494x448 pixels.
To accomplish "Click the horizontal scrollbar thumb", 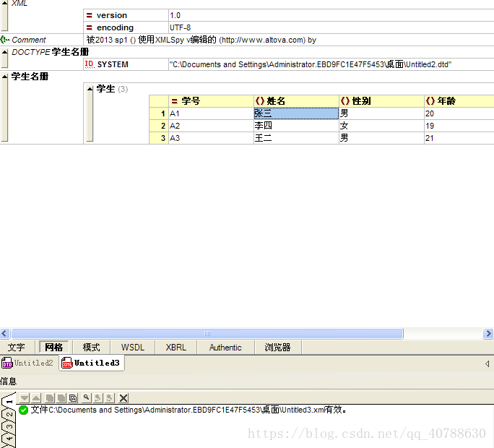I will (207, 334).
